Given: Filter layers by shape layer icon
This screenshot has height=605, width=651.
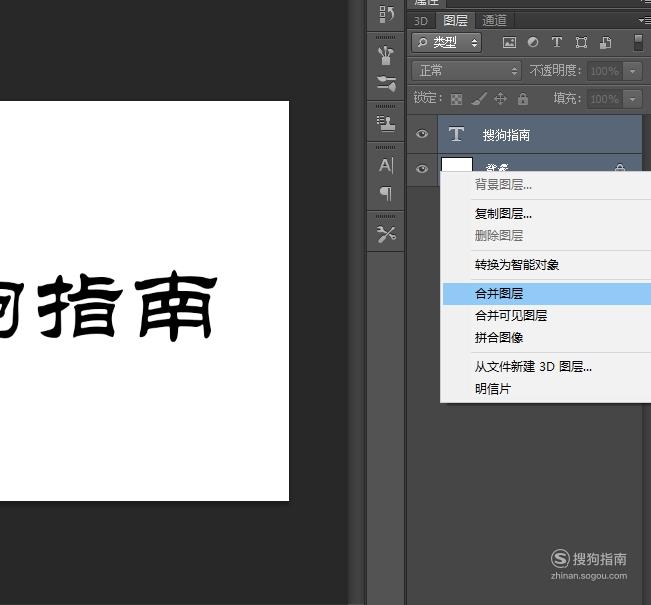Looking at the screenshot, I should (581, 42).
